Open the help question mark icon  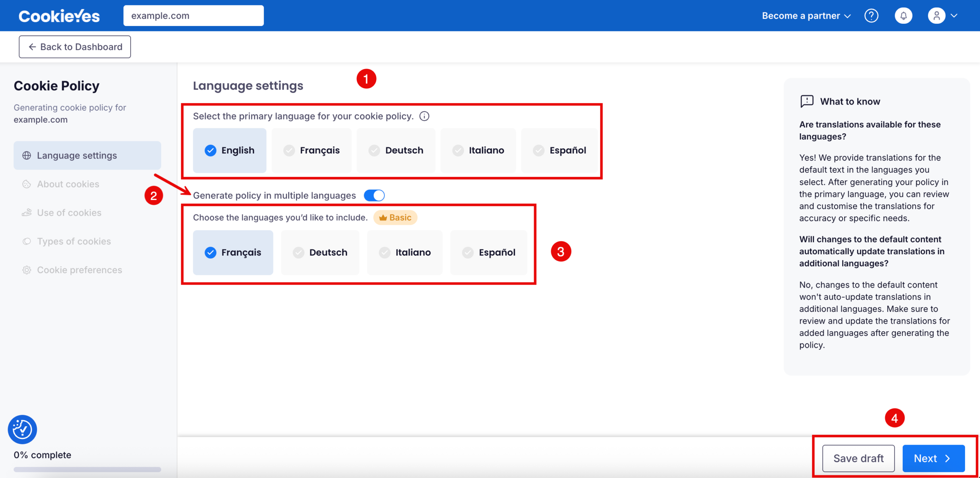click(x=872, y=15)
